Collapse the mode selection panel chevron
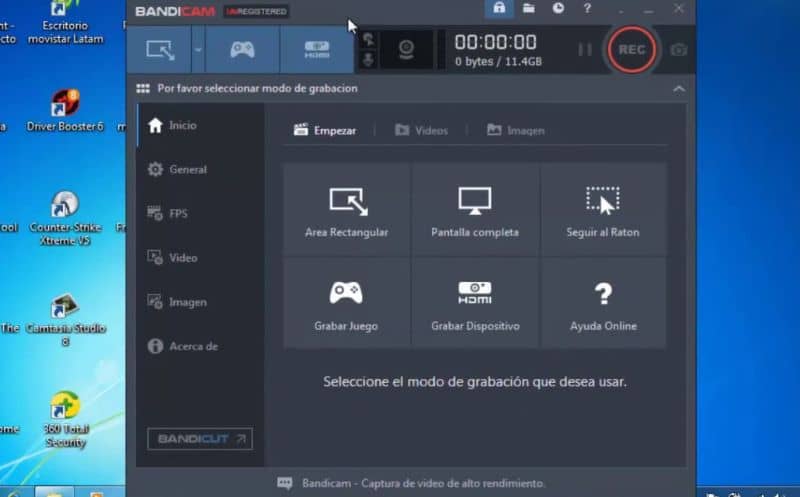Viewport: 800px width, 497px height. click(x=679, y=89)
